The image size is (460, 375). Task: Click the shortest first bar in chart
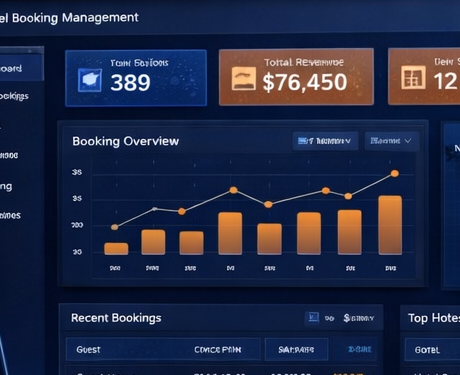pos(116,249)
